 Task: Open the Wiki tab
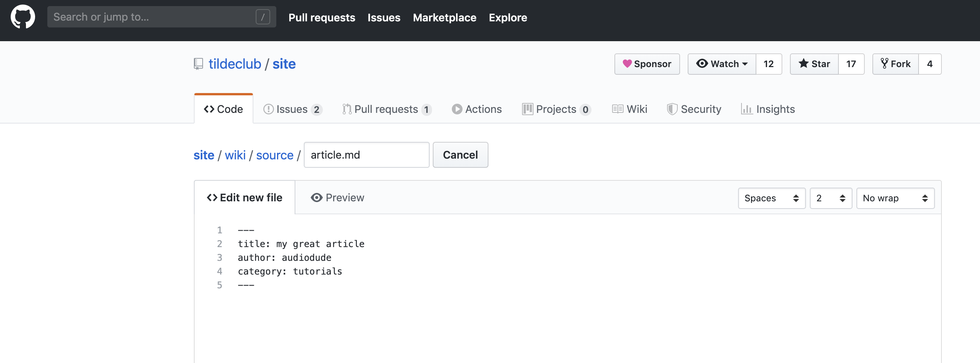630,109
